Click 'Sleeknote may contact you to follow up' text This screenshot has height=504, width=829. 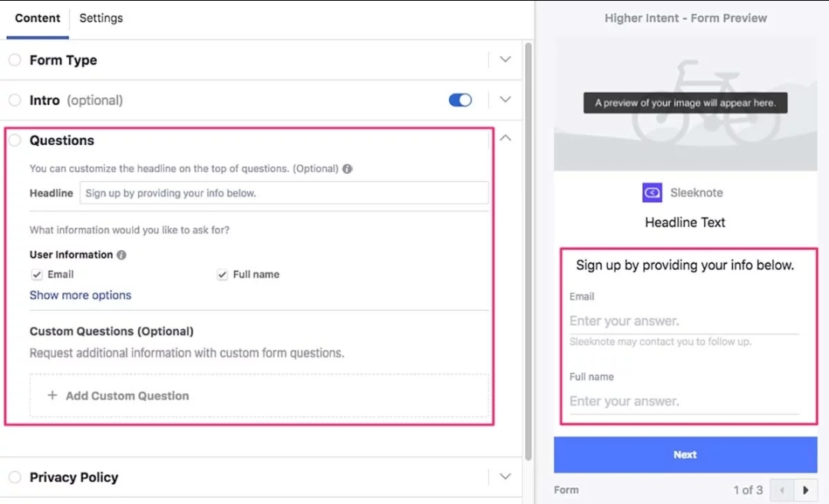pos(660,342)
